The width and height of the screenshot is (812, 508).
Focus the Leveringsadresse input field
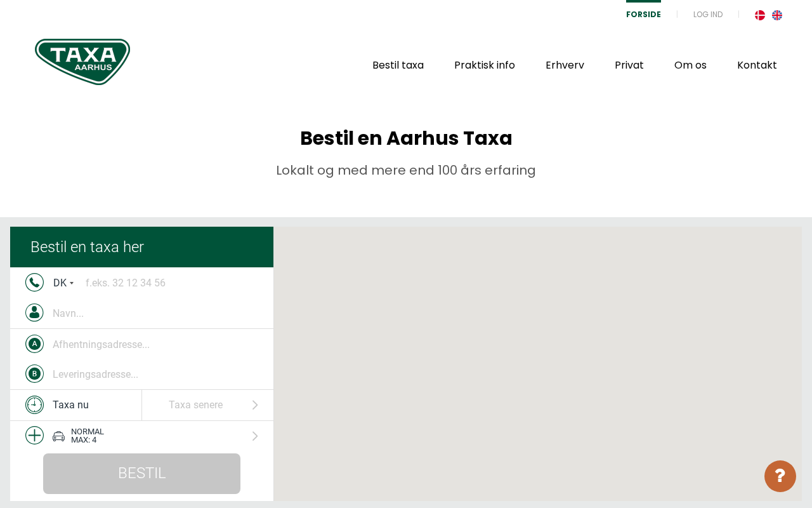coord(157,374)
